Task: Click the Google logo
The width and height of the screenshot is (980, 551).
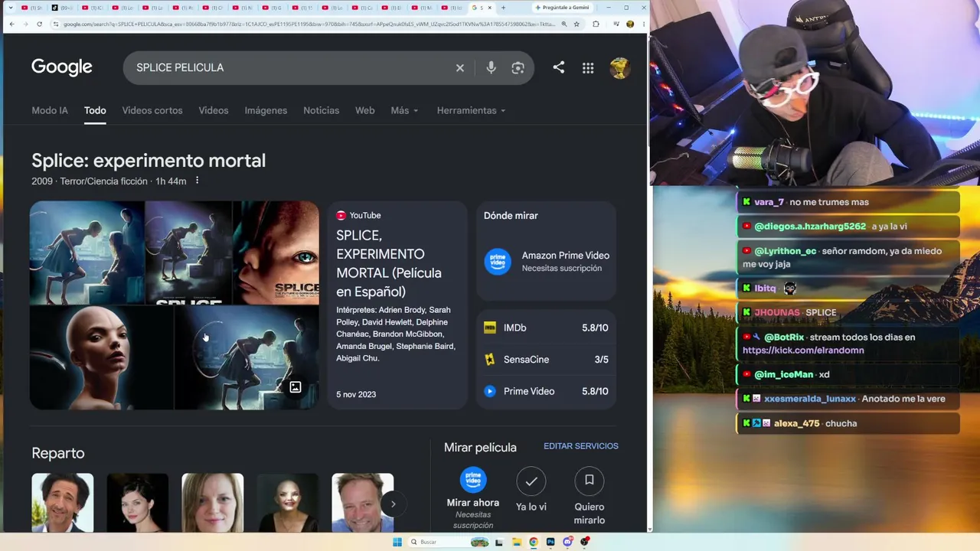Action: click(62, 67)
